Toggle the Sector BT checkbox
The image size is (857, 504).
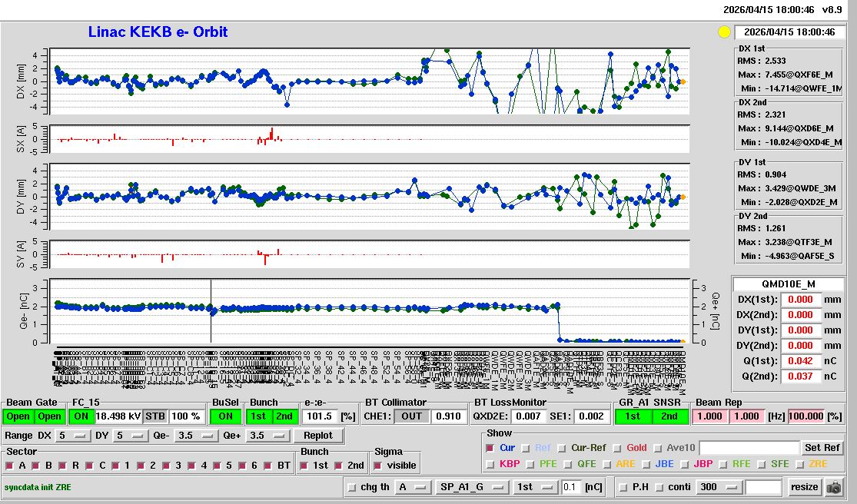pyautogui.click(x=267, y=466)
